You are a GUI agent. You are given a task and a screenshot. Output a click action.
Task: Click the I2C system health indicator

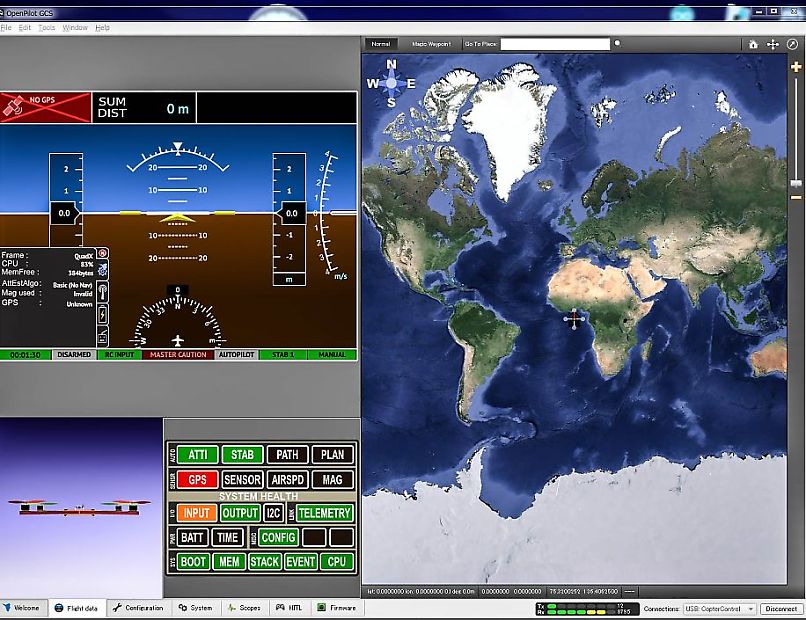pyautogui.click(x=273, y=513)
